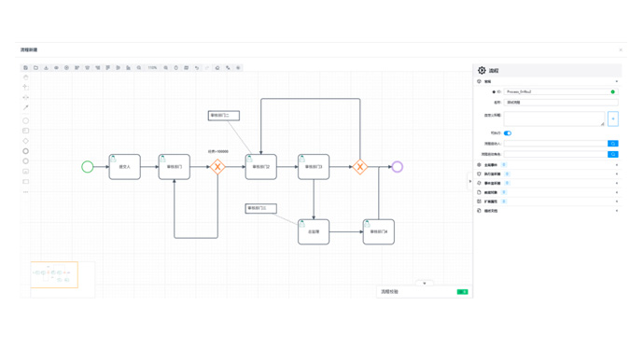Image resolution: width=644 pixels, height=362 pixels.
Task: Click the plus button beside custom title box
Action: click(613, 119)
